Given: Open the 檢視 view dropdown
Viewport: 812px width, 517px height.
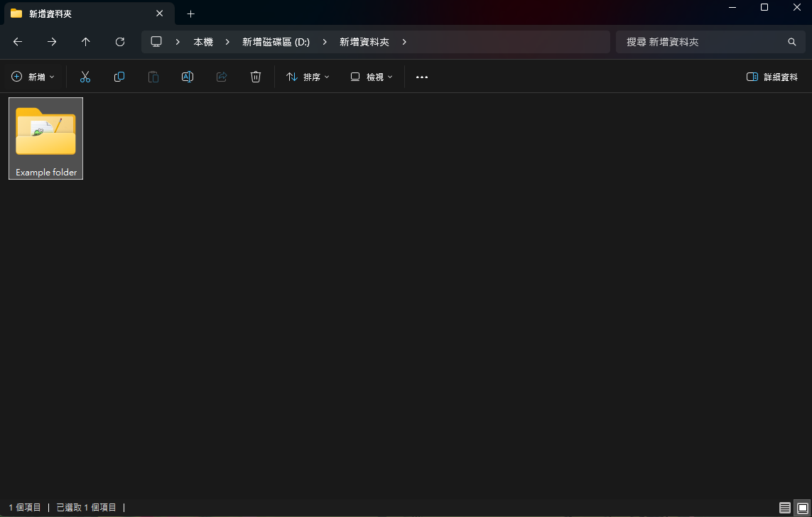Looking at the screenshot, I should [370, 76].
